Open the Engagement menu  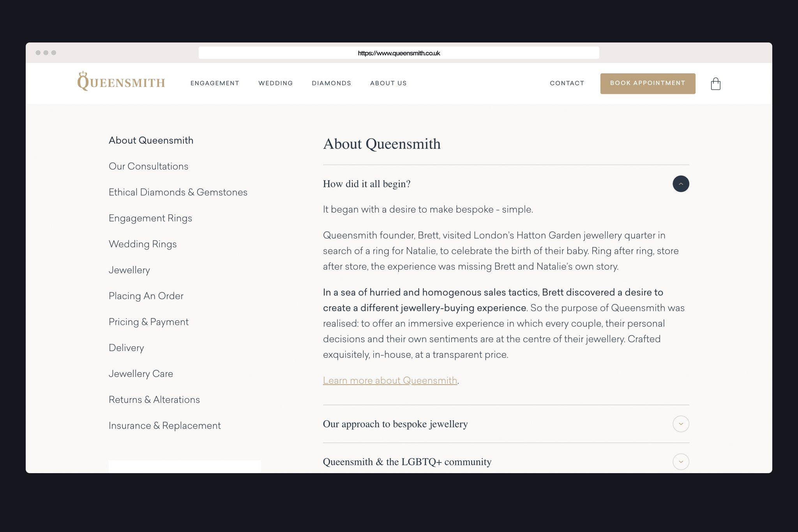(x=215, y=83)
